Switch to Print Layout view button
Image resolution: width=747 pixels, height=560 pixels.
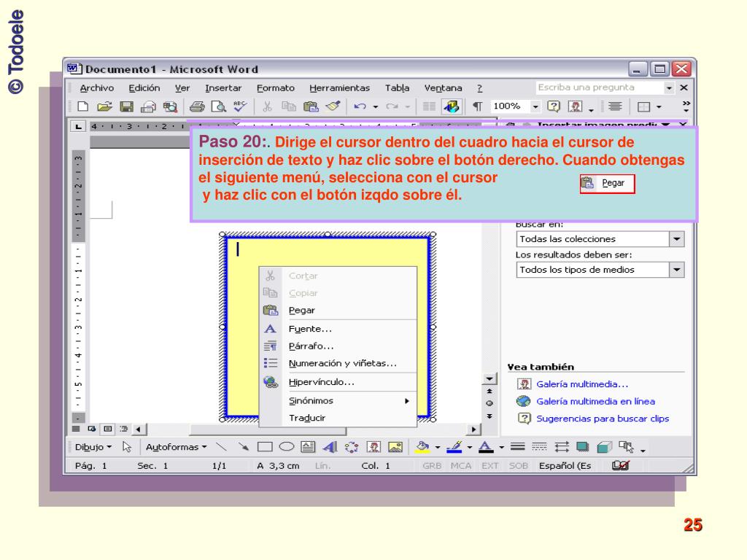[x=108, y=429]
